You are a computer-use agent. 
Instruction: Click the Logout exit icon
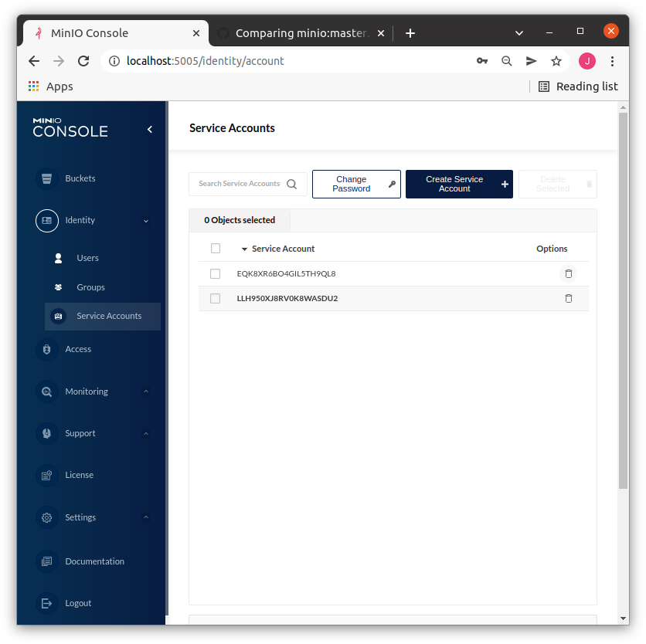tap(46, 603)
